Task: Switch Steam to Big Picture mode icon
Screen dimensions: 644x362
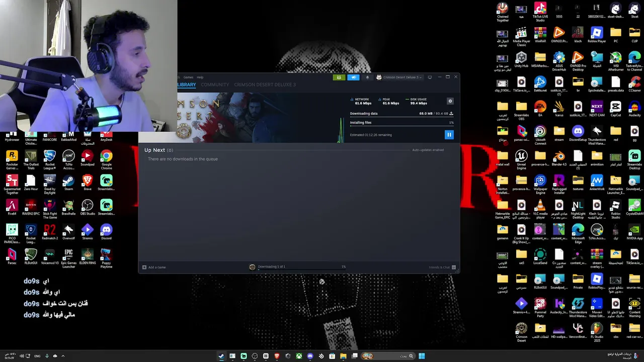Action: tap(430, 77)
